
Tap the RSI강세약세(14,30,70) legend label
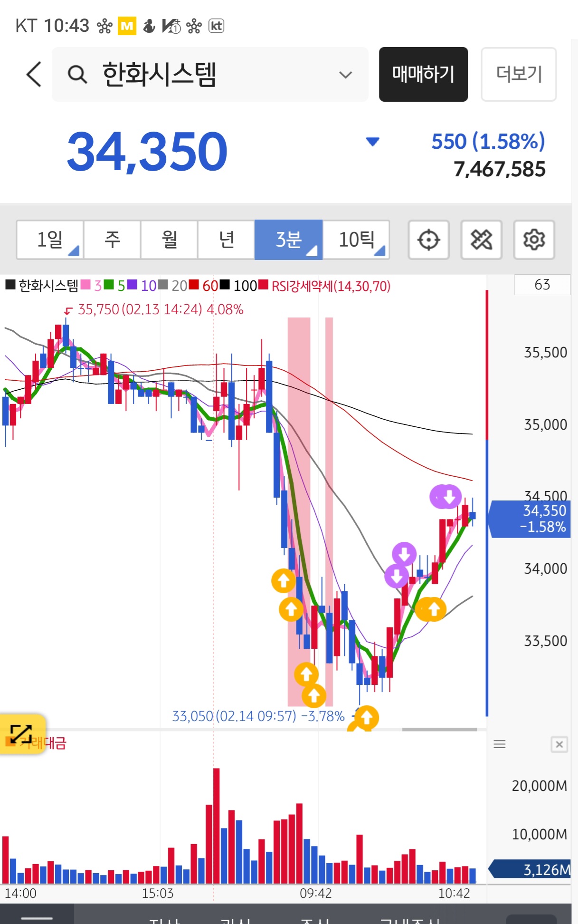pos(331,286)
